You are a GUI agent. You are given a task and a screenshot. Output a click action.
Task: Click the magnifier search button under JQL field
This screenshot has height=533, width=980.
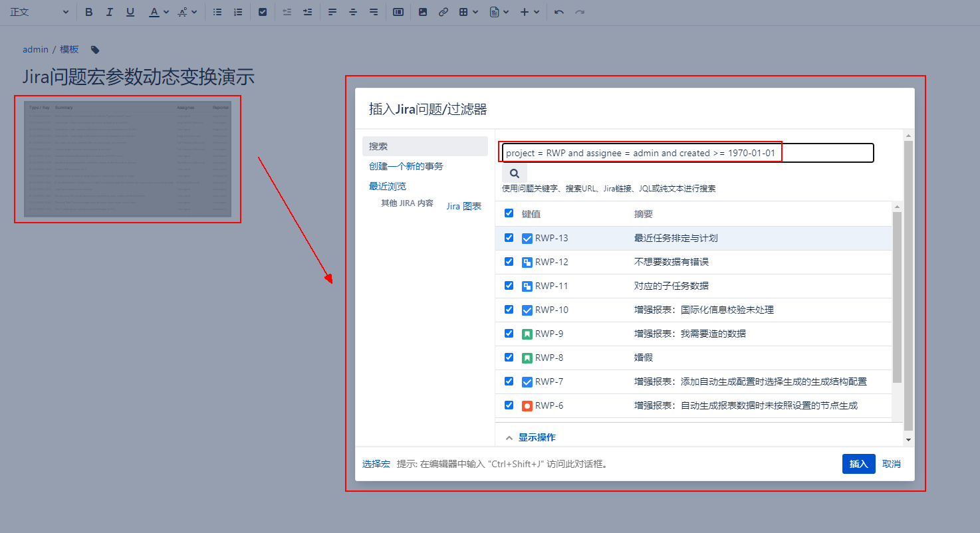tap(514, 173)
